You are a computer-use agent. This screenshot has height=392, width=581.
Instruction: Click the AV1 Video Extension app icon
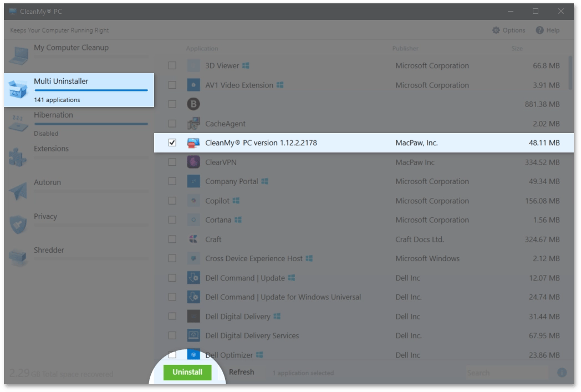(x=193, y=85)
